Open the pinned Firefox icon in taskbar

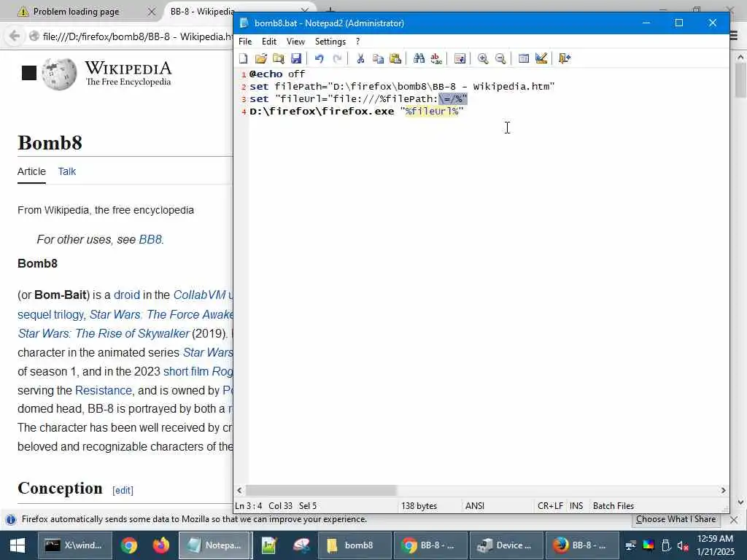coord(161,545)
